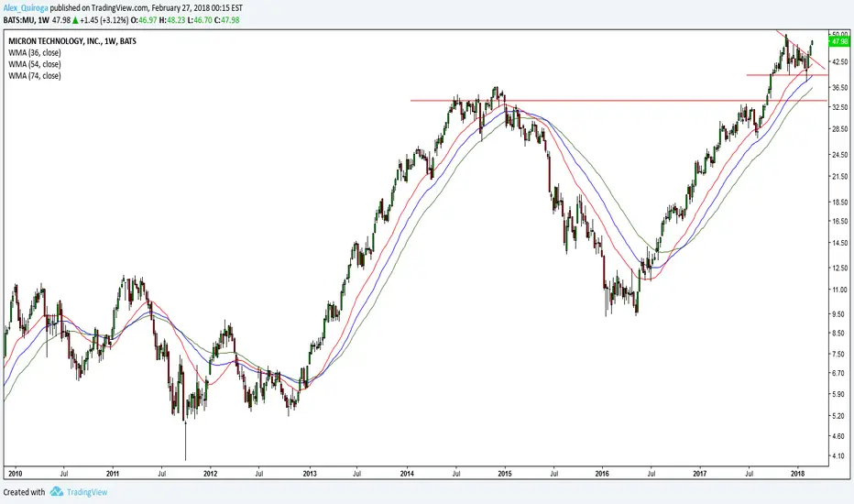Click the BATS:MU symbol text in header
The image size is (854, 504).
click(x=19, y=20)
